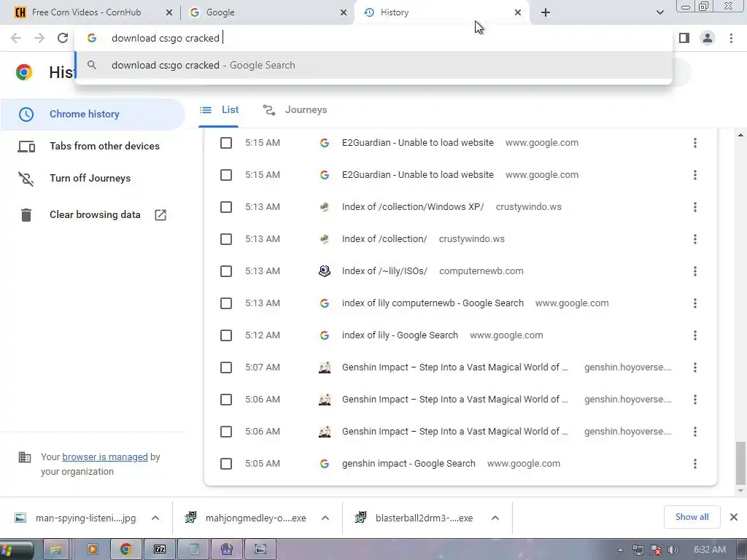This screenshot has width=747, height=560.
Task: Expand options for man-spying-listeni....jpg download
Action: coord(155,518)
